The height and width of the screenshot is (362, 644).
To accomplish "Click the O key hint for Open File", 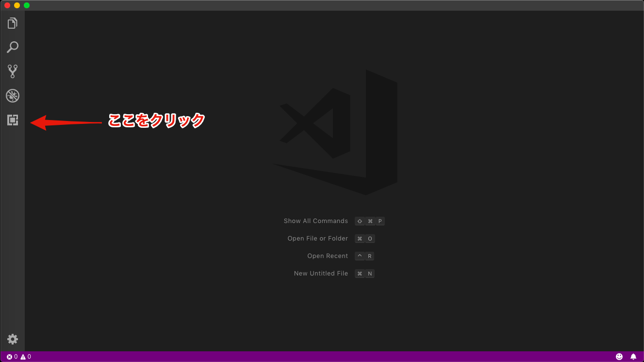I will pos(370,239).
